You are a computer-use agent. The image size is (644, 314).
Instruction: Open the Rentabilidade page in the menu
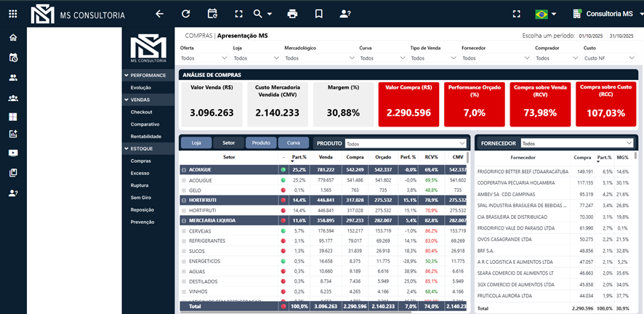146,136
